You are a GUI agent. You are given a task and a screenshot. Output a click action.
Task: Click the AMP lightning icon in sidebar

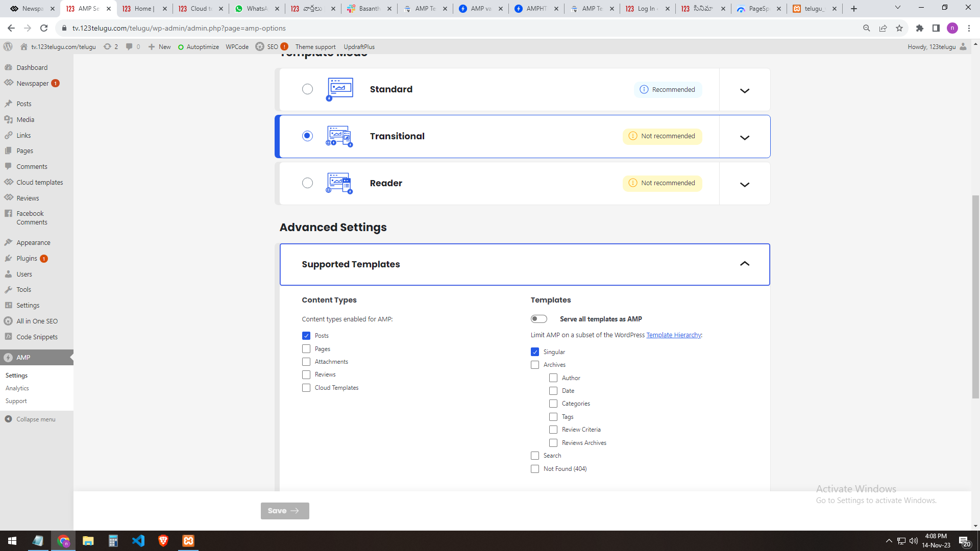click(8, 357)
